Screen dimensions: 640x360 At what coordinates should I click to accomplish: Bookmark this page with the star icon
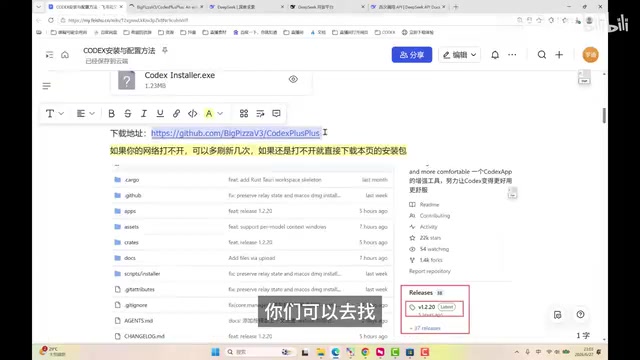tap(539, 20)
